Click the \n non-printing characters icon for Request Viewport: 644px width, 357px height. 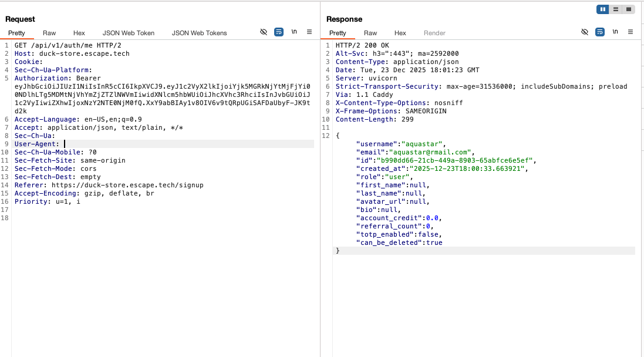(x=294, y=32)
